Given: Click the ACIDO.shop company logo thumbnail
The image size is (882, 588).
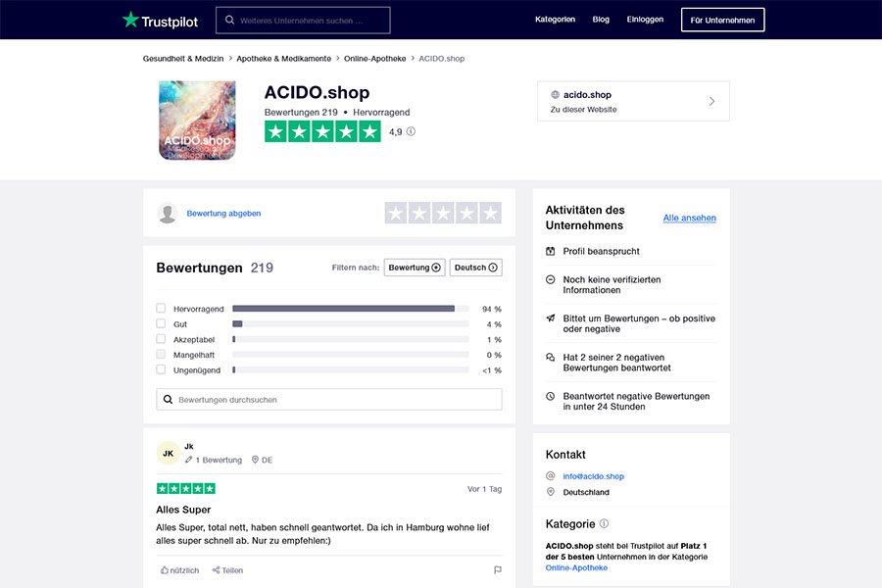Looking at the screenshot, I should click(x=197, y=121).
